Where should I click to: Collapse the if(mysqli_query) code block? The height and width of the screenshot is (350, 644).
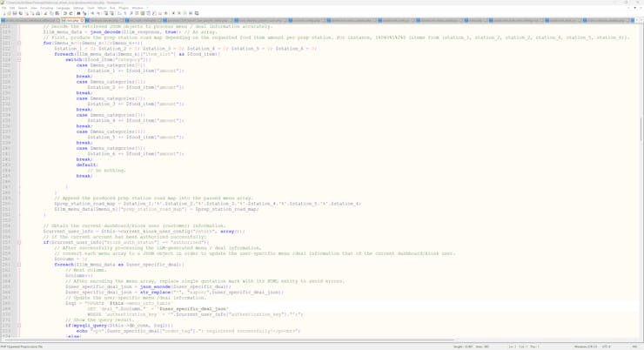click(19, 326)
